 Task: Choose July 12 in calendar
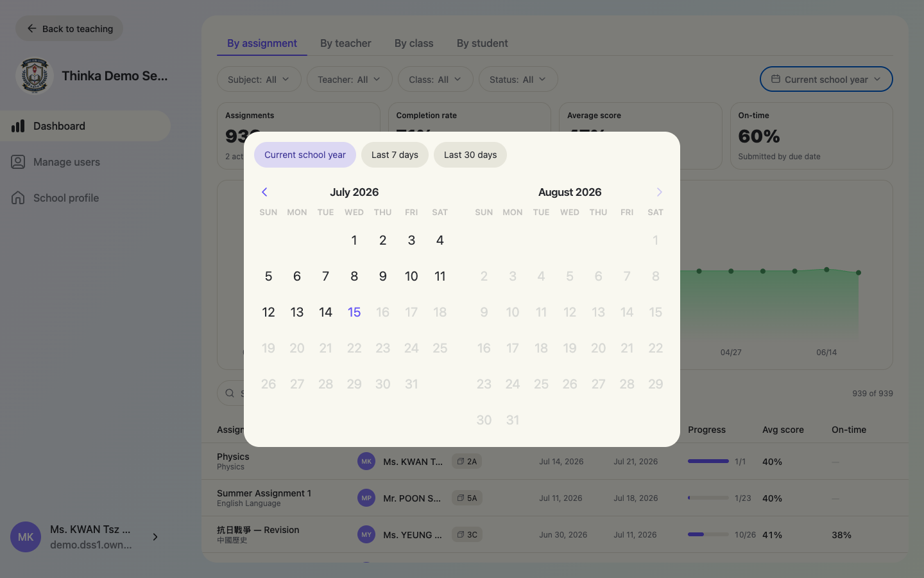tap(268, 312)
